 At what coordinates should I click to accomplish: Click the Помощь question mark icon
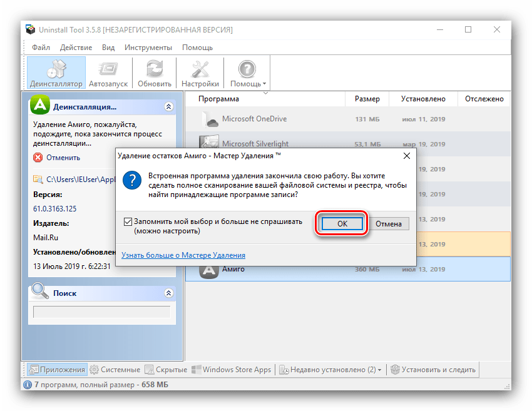pos(248,69)
